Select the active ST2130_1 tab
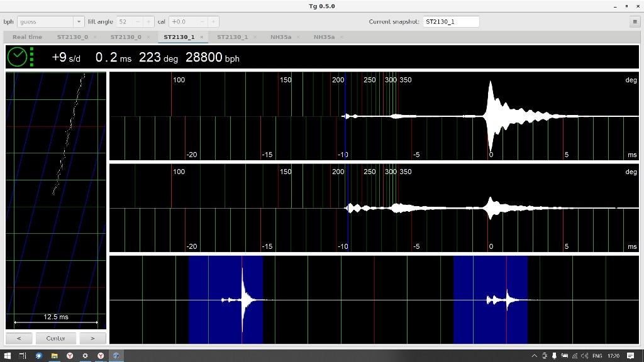The width and height of the screenshot is (644, 362). (179, 37)
